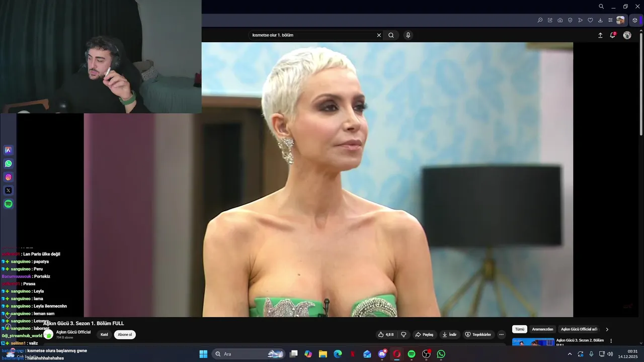
Task: Click the Teşekkürler thanks button
Action: coord(478,334)
